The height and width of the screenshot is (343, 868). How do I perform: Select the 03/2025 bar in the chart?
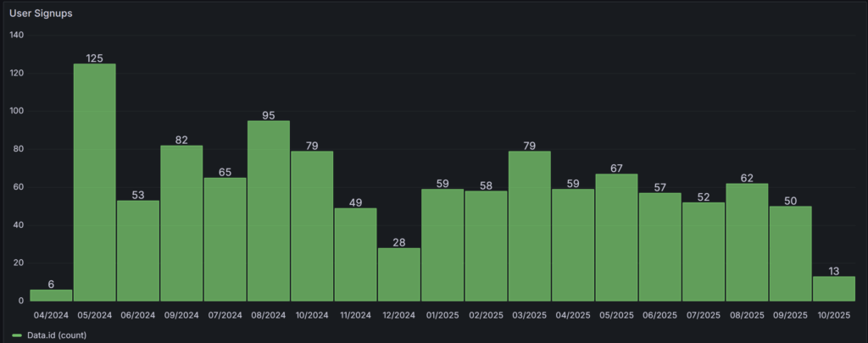[530, 226]
